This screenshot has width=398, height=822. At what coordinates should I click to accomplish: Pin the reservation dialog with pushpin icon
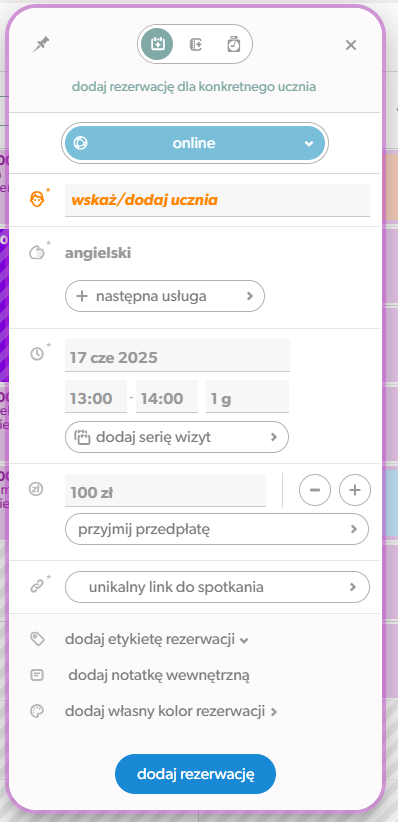pos(40,45)
